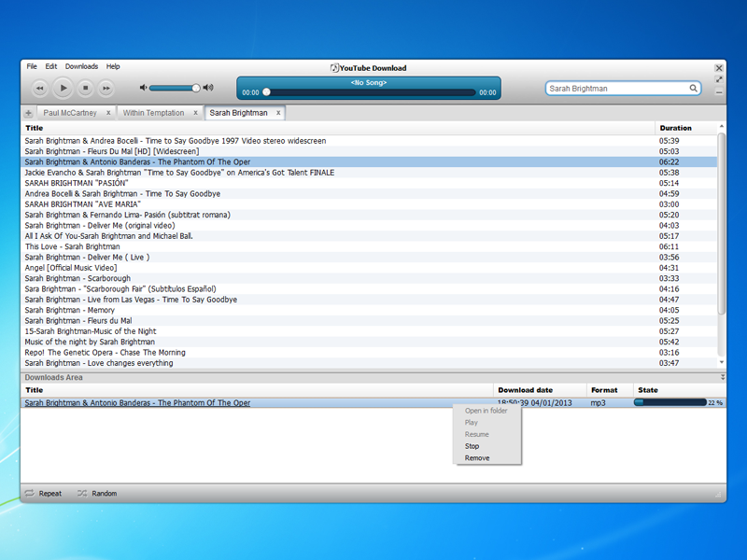Close the Paul McCartney tab
Viewport: 747px width, 560px height.
pyautogui.click(x=108, y=113)
